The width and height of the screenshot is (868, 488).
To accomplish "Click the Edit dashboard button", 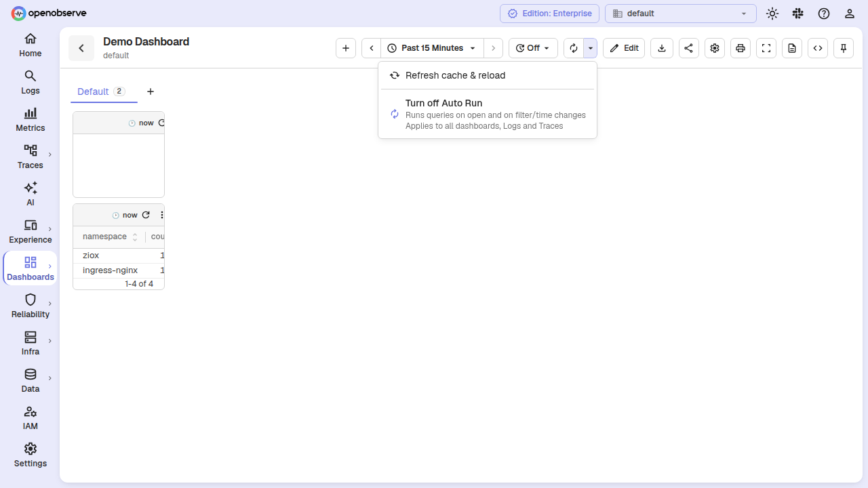I will (x=624, y=48).
